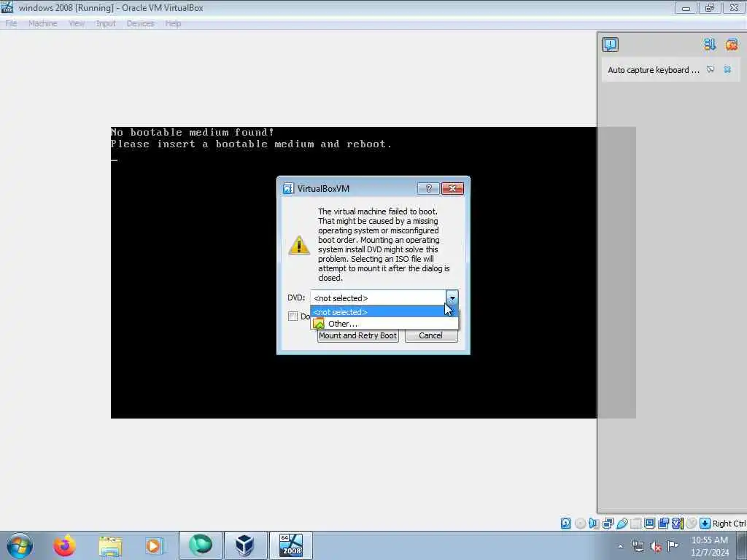747x560 pixels.
Task: Click the yellow warning triangle icon
Action: point(299,245)
